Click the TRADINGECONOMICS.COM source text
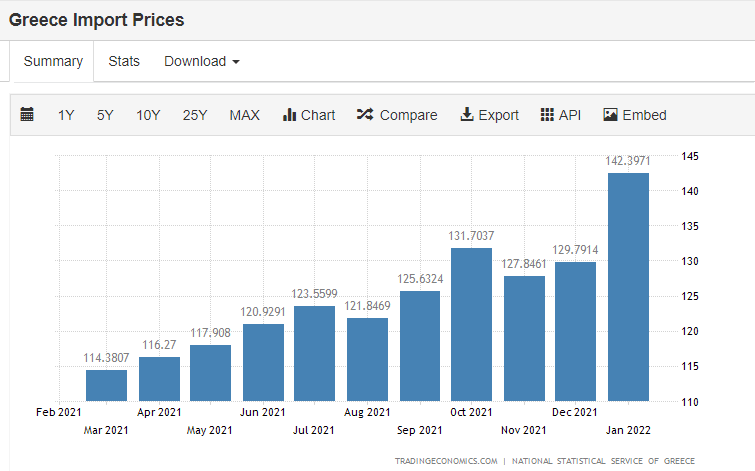 click(x=446, y=461)
